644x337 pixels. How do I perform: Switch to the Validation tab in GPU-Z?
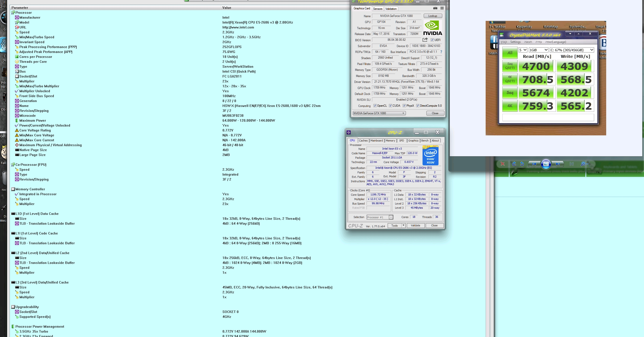pos(391,9)
